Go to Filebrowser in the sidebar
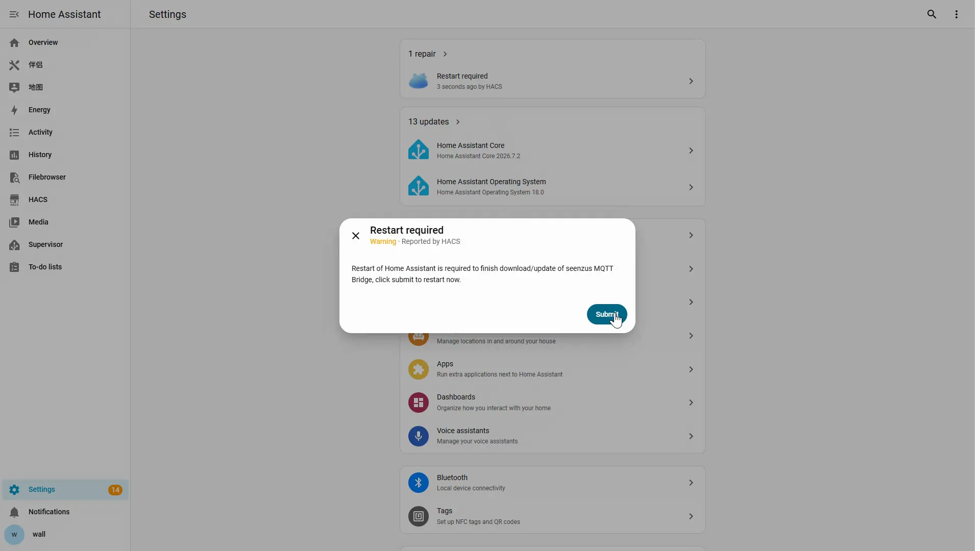The image size is (980, 551). point(47,177)
